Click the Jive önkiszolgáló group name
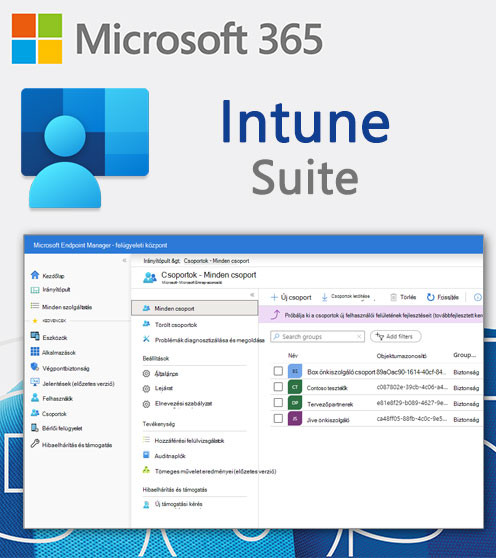The image size is (496, 558). tap(328, 420)
